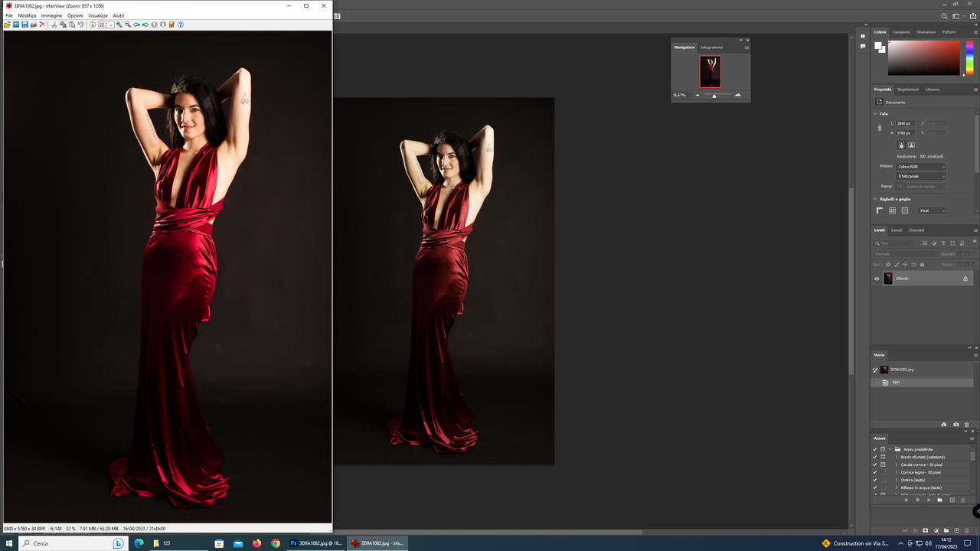Click the Cut scissors icon in IrfanView
This screenshot has width=980, height=551.
[54, 24]
